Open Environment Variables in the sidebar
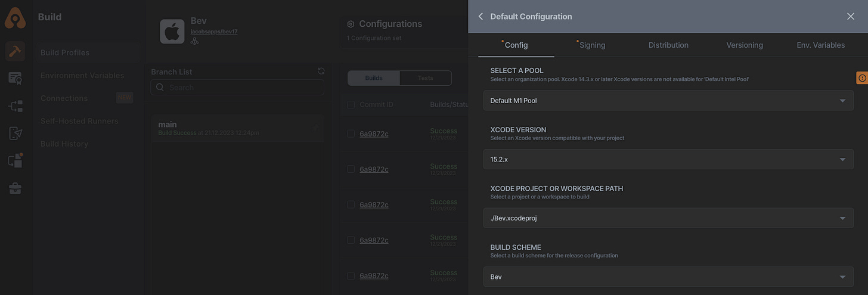Image resolution: width=868 pixels, height=295 pixels. pyautogui.click(x=82, y=75)
